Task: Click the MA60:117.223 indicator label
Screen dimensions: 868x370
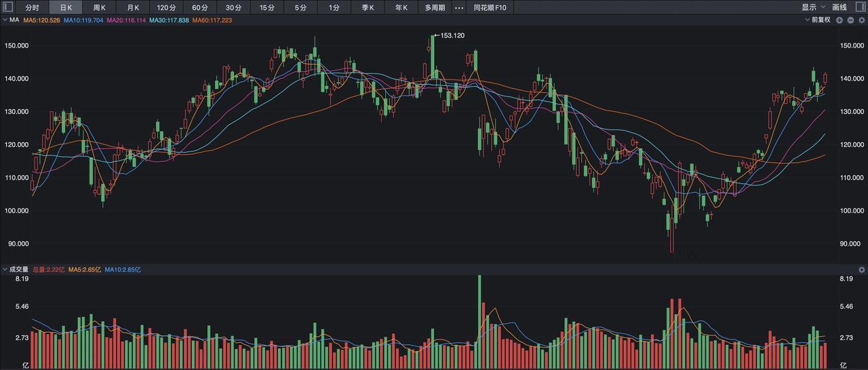Action: 212,20
